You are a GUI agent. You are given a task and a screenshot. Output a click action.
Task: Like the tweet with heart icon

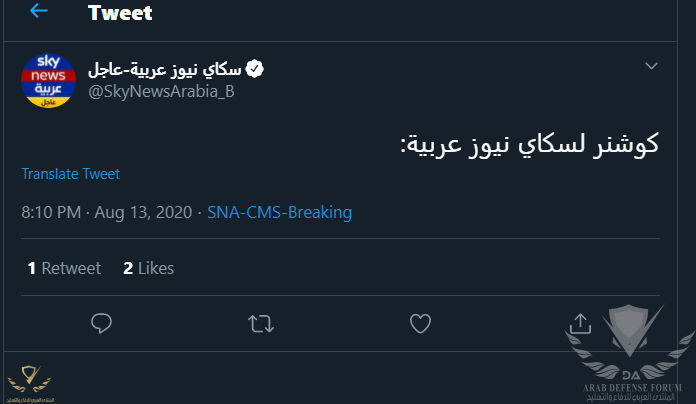(x=420, y=323)
